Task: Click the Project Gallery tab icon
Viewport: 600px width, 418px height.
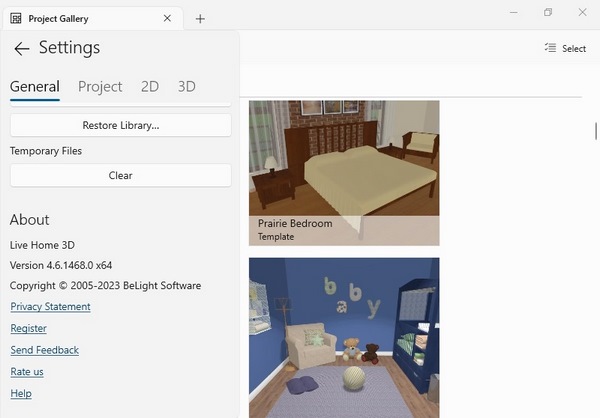Action: tap(16, 18)
